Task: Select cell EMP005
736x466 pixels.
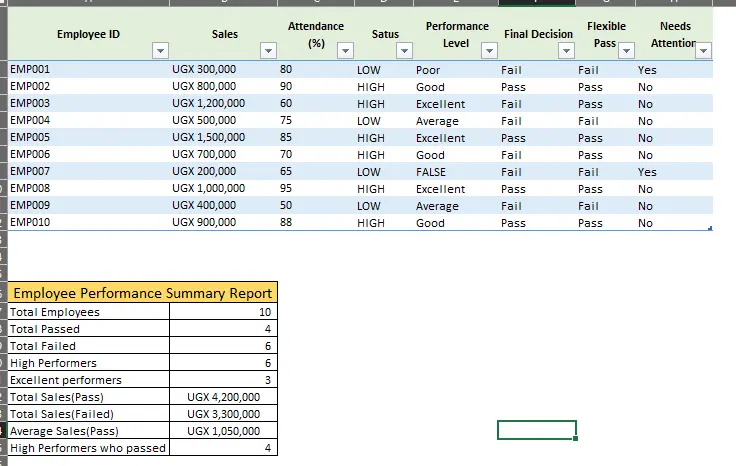Action: click(x=89, y=138)
